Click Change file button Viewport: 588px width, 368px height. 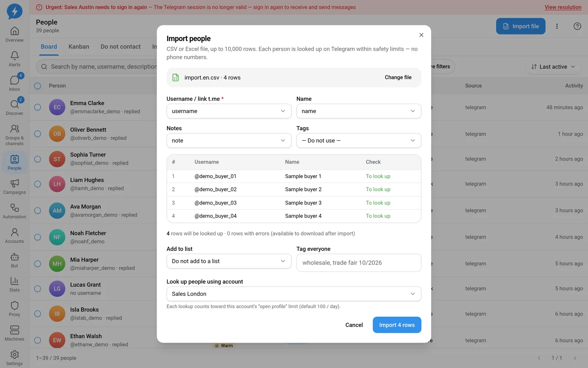398,77
